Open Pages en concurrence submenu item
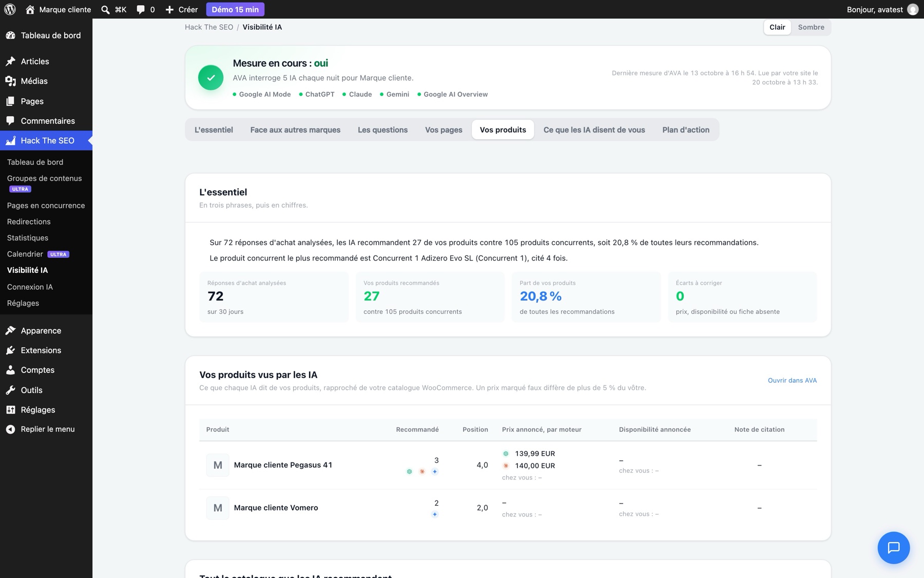 [46, 206]
